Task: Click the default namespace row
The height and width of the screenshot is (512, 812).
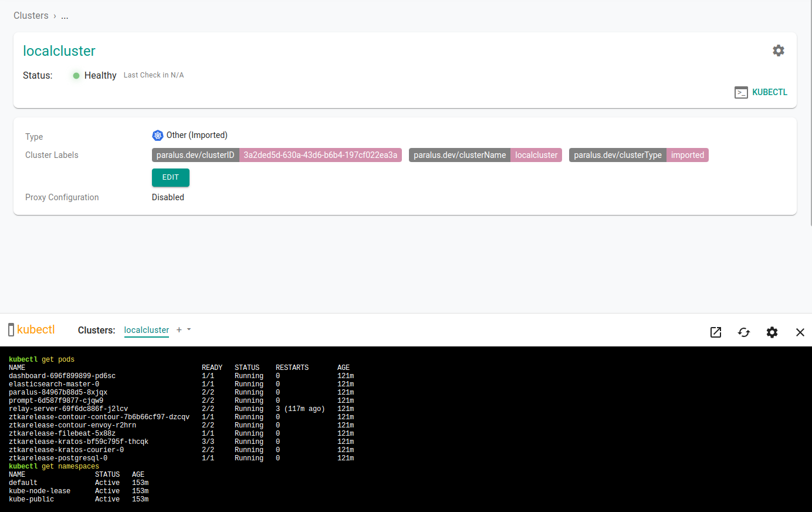Action: tap(79, 483)
